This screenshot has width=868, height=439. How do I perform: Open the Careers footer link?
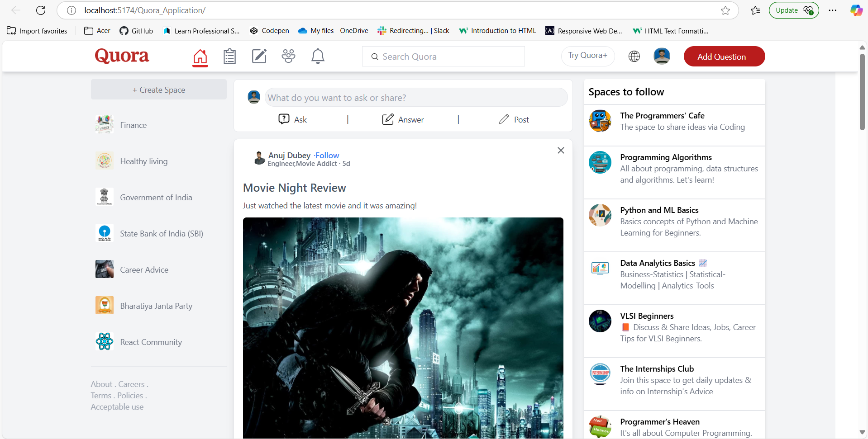pyautogui.click(x=131, y=384)
